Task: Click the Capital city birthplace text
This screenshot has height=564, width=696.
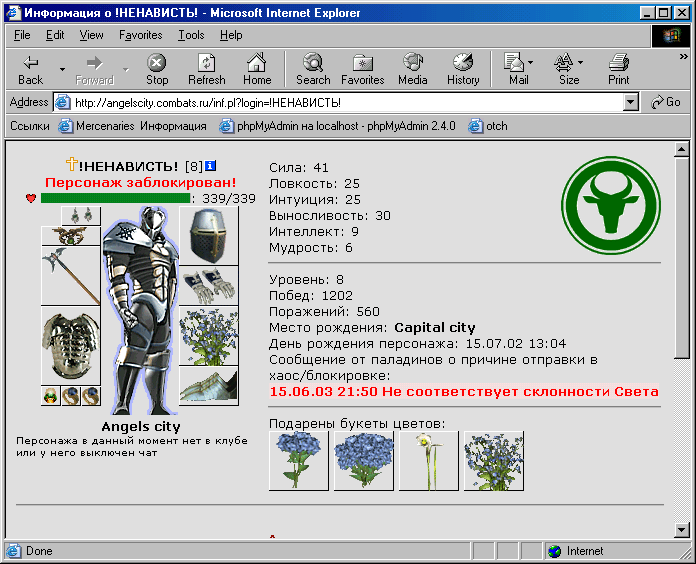Action: [435, 327]
